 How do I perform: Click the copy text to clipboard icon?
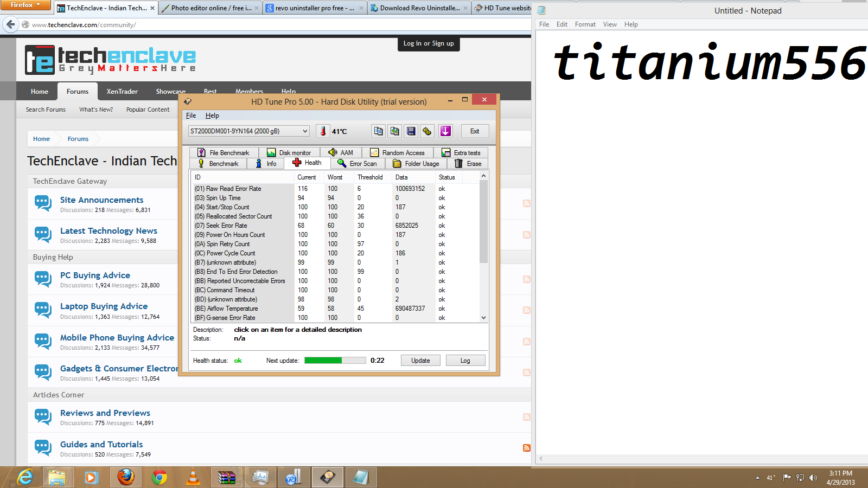coord(379,131)
